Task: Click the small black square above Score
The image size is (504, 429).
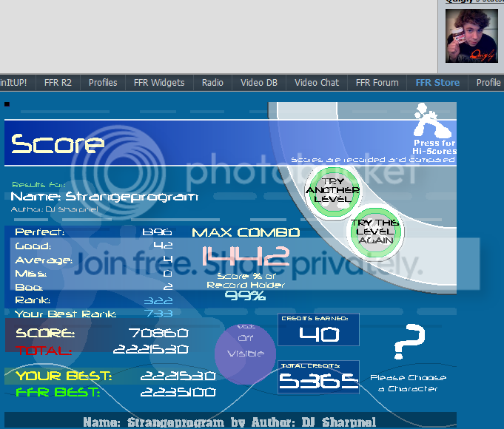Action: click(x=7, y=105)
